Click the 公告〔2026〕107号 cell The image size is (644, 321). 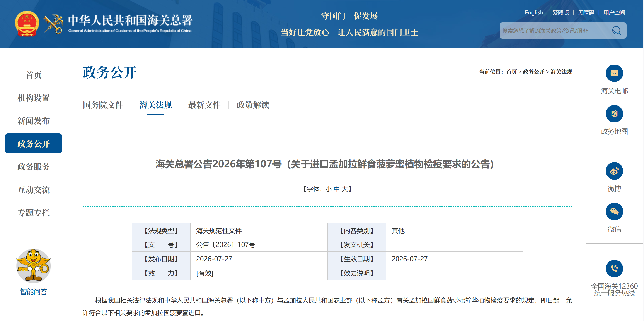click(x=259, y=244)
